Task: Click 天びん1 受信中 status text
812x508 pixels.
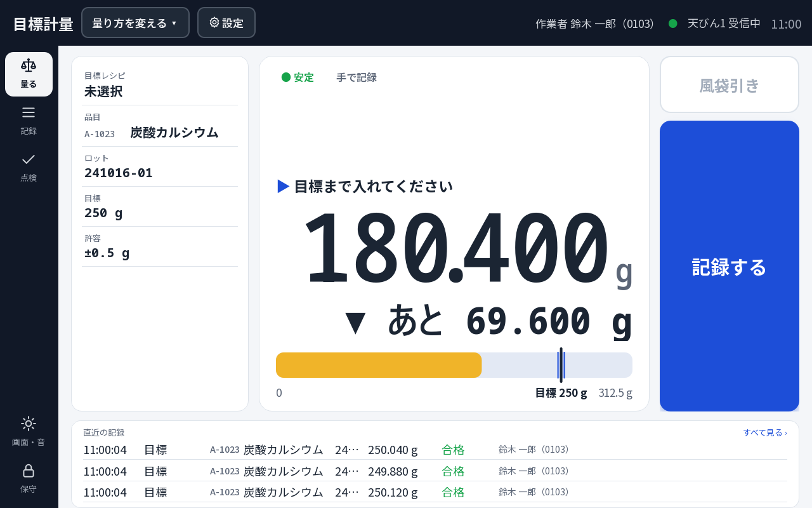Action: coord(724,23)
